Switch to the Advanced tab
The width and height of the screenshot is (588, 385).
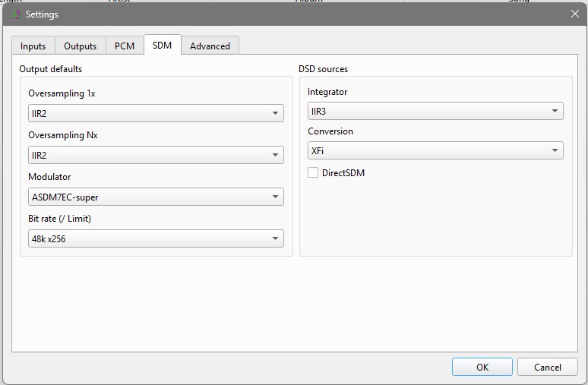coord(210,46)
